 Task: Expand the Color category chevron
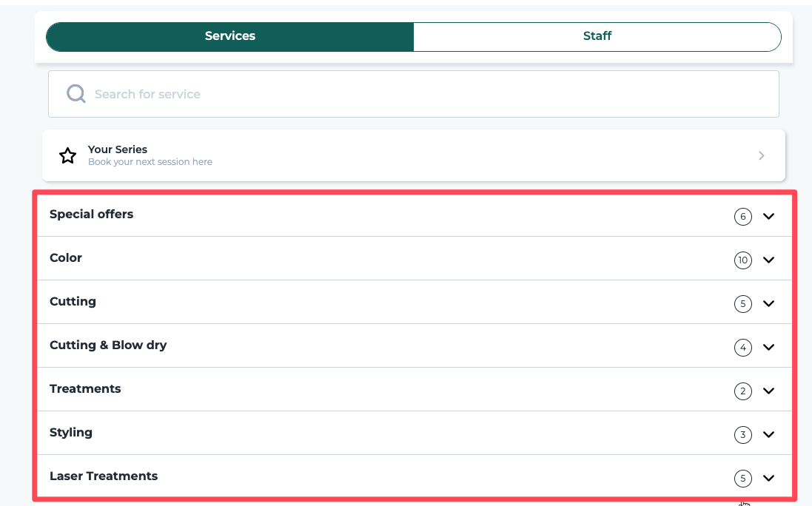(768, 260)
